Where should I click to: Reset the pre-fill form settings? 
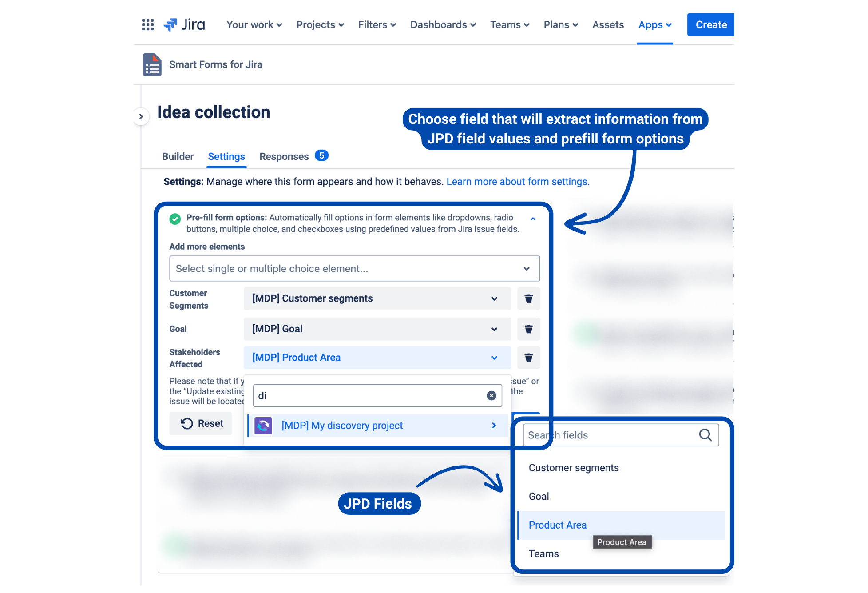click(201, 423)
